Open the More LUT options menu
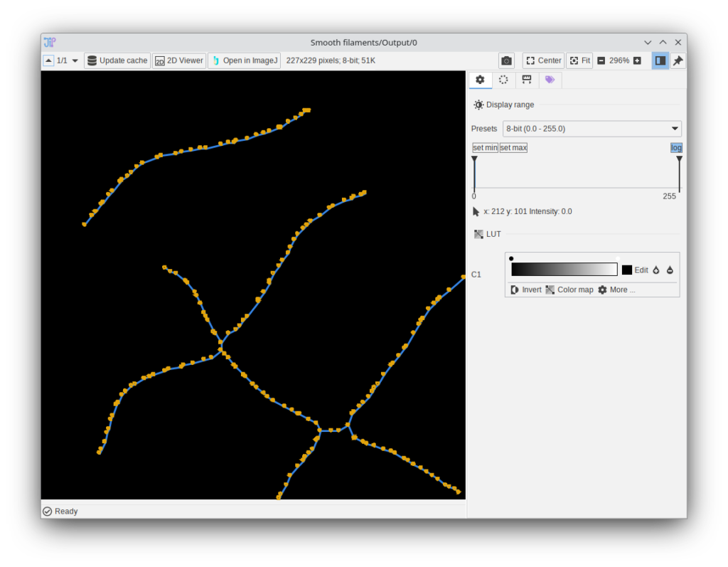This screenshot has width=728, height=567. tap(616, 290)
